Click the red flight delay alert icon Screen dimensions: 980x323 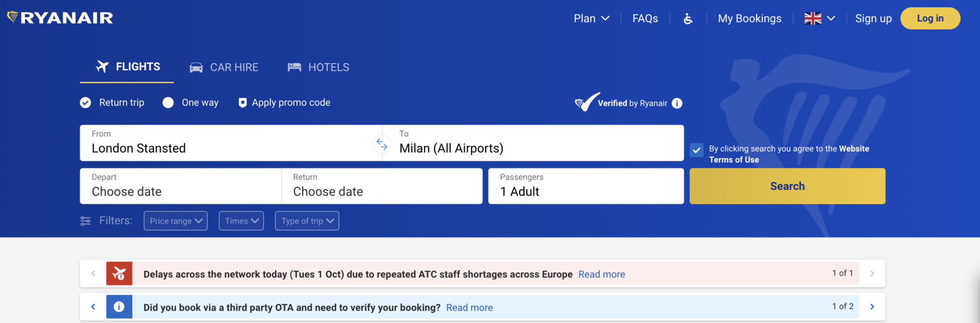coord(119,273)
